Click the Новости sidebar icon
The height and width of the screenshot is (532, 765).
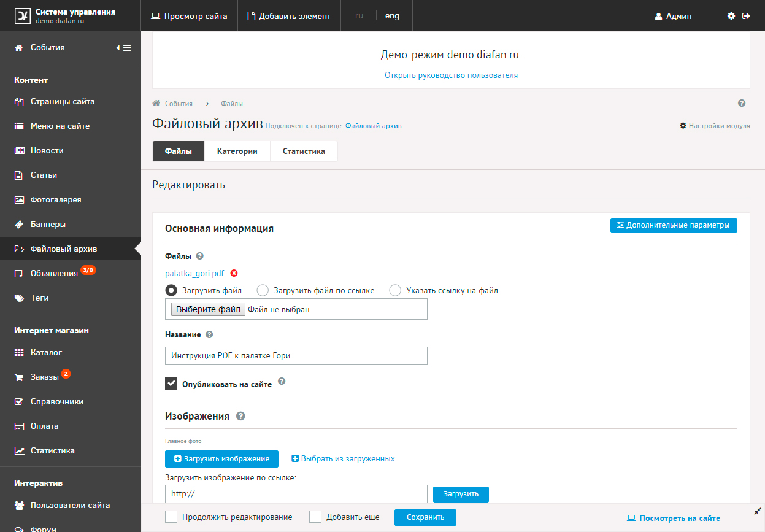[x=19, y=150]
